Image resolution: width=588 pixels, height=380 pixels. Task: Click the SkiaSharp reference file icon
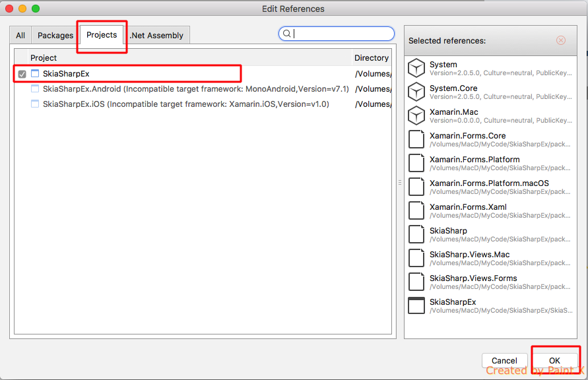click(416, 234)
